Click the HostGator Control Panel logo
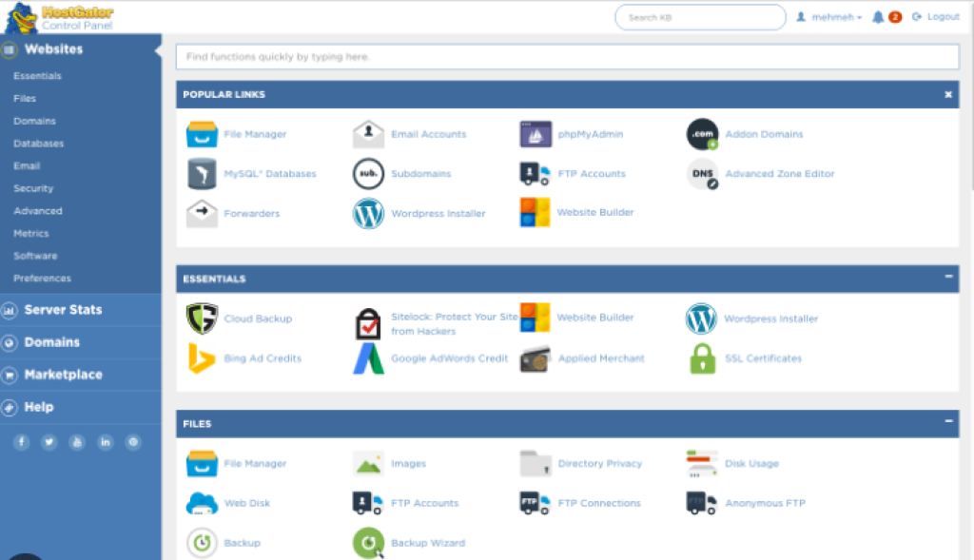 [x=60, y=17]
